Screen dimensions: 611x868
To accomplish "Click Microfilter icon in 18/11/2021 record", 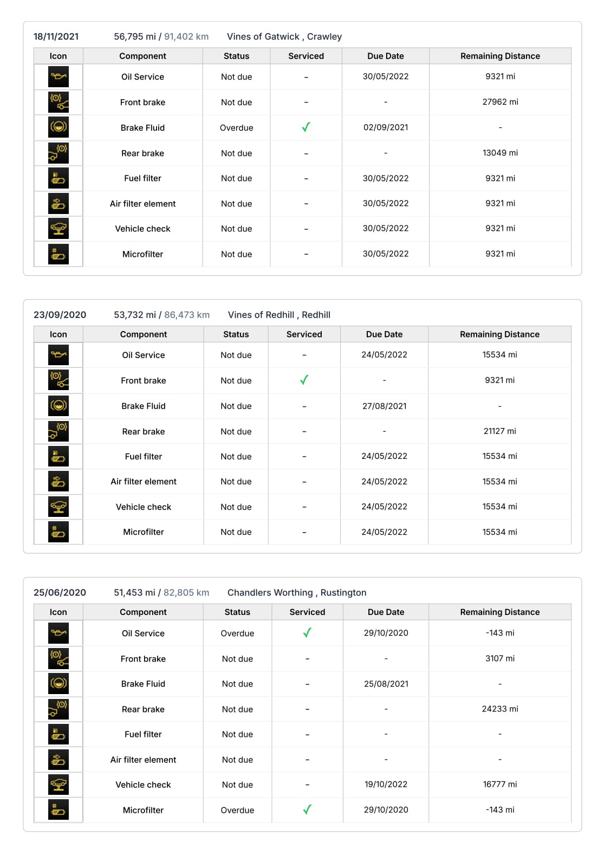I will click(58, 254).
